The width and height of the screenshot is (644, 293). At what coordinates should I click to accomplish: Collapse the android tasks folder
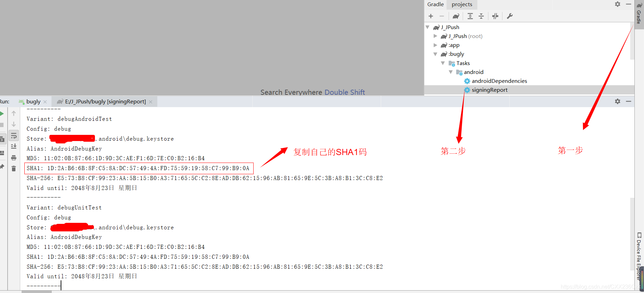tap(451, 72)
